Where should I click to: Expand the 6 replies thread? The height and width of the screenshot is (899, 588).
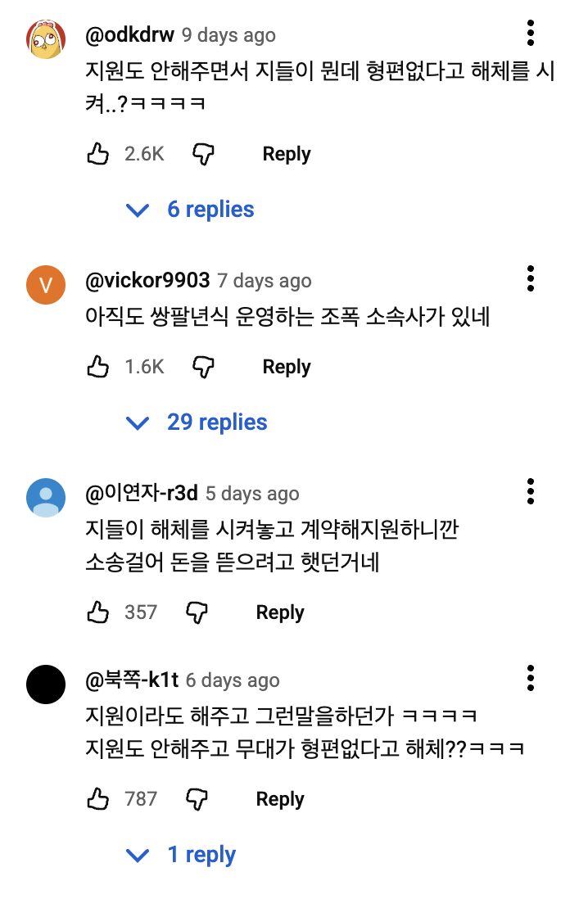(191, 210)
